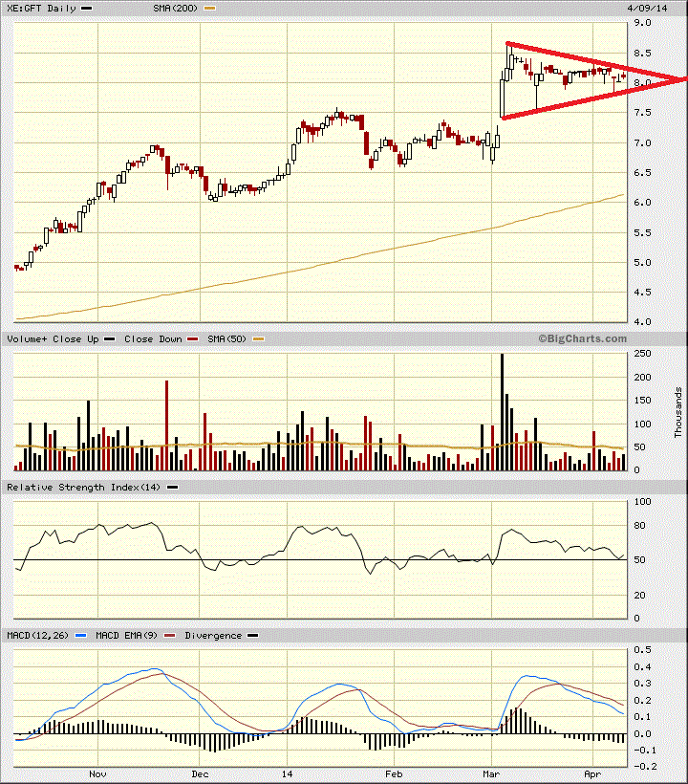The image size is (688, 784).
Task: Click the black swatch after Close Up
Action: coord(109,339)
